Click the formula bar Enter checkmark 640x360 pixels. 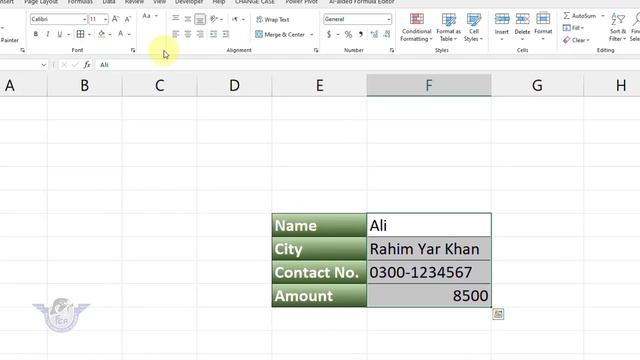pyautogui.click(x=75, y=64)
